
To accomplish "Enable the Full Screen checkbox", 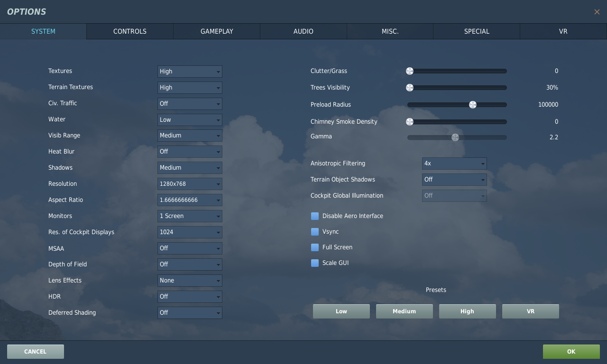I will 315,247.
